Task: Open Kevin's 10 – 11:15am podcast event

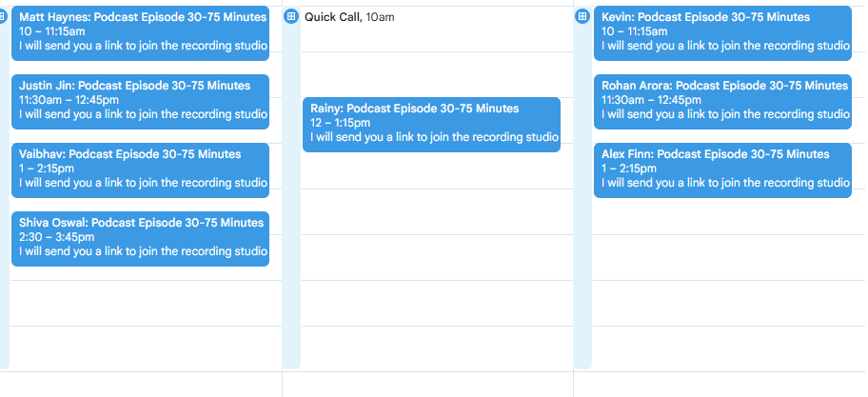Action: pos(722,33)
